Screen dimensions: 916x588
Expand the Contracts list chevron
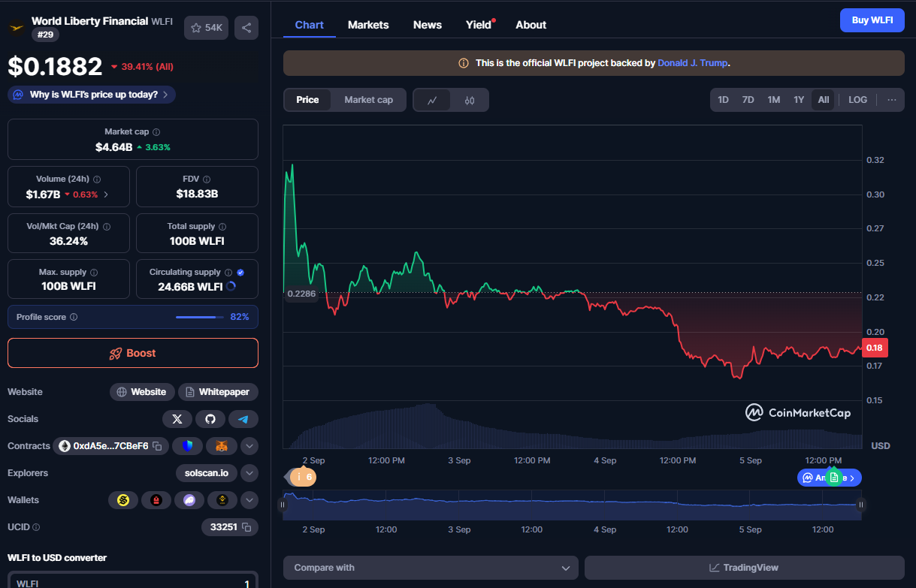(249, 446)
